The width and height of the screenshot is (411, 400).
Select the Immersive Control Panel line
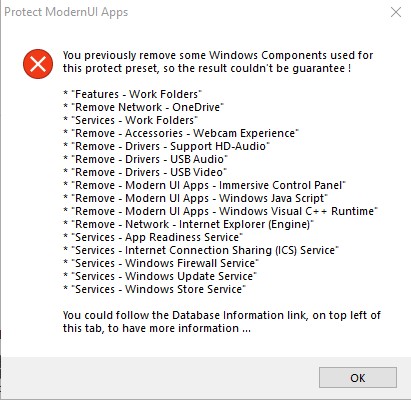tap(204, 185)
